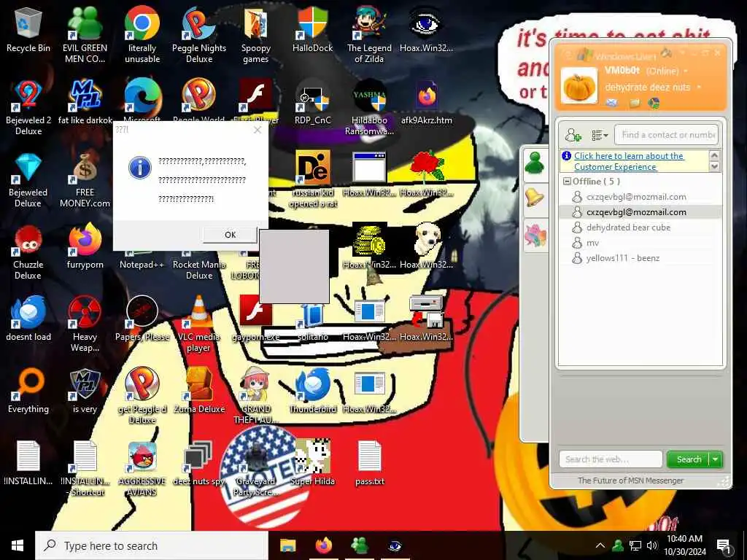Image resolution: width=747 pixels, height=560 pixels.
Task: Open the Windows Start menu
Action: [18, 545]
